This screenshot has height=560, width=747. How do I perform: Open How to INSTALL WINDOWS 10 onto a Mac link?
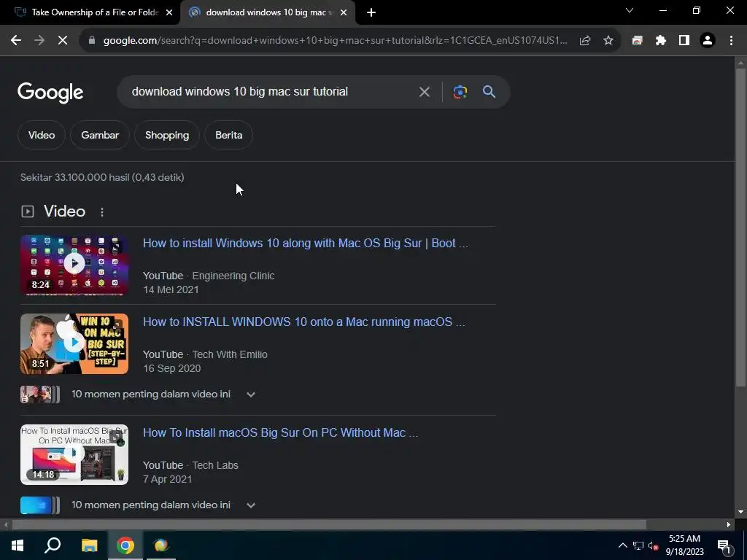(304, 322)
